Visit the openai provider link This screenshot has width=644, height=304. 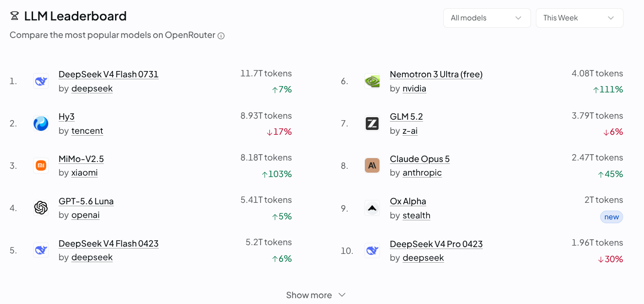(85, 215)
